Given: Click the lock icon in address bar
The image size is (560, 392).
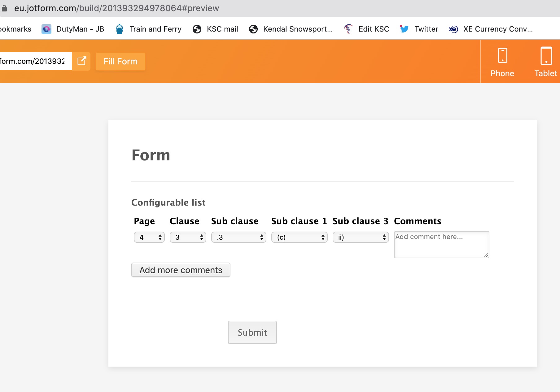Looking at the screenshot, I should [4, 8].
